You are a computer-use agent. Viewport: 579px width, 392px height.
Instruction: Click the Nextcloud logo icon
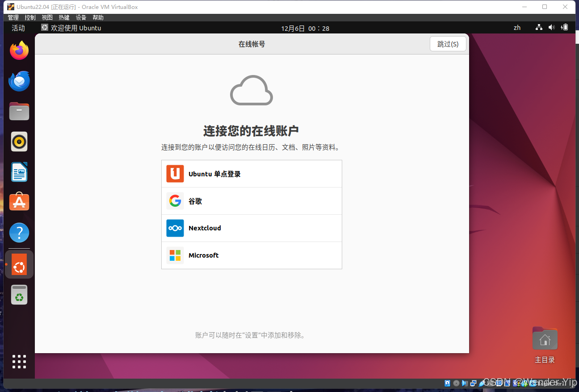(x=175, y=228)
